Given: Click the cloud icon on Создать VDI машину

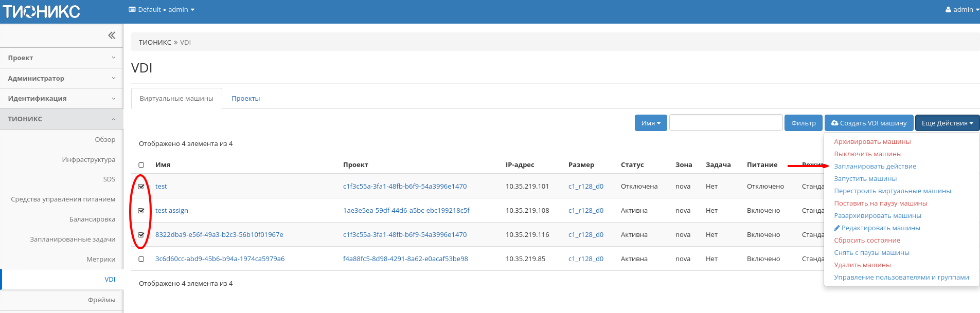Looking at the screenshot, I should (834, 123).
